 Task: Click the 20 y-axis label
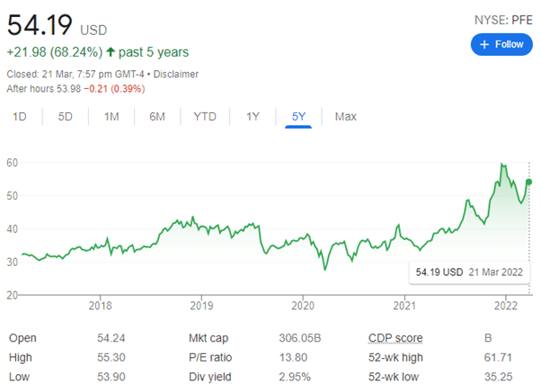[x=12, y=295]
